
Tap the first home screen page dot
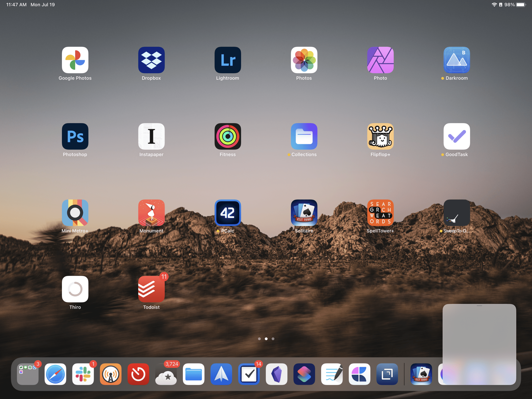click(x=259, y=339)
